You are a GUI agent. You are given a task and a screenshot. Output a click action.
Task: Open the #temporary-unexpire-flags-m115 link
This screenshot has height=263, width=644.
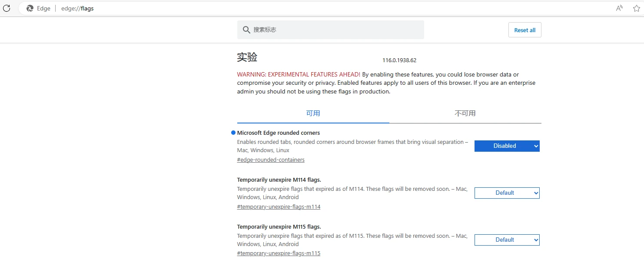pos(279,253)
